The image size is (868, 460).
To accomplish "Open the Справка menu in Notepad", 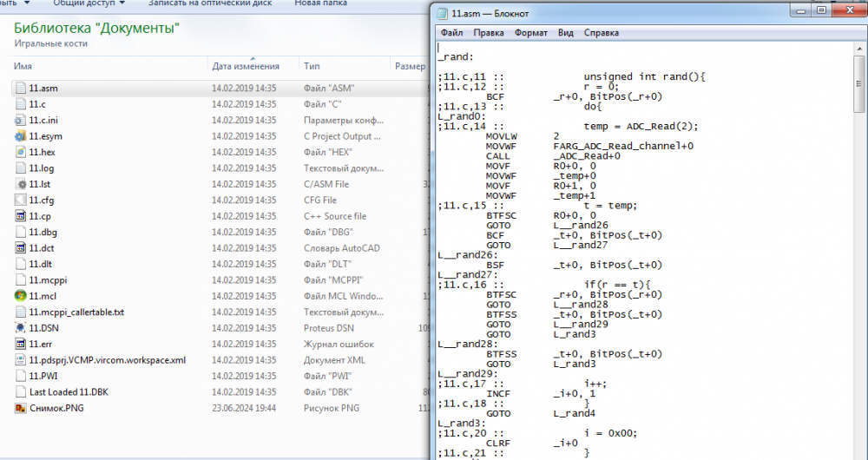I will click(x=602, y=33).
